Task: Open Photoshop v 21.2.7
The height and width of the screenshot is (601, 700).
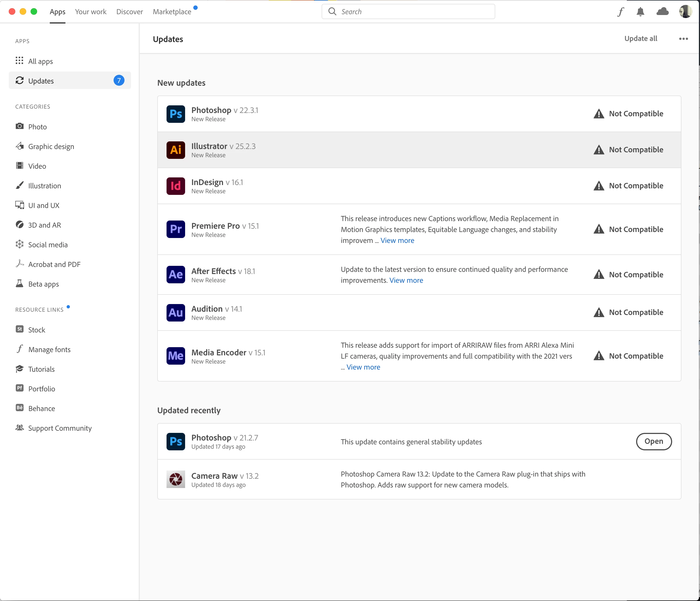Action: point(653,442)
